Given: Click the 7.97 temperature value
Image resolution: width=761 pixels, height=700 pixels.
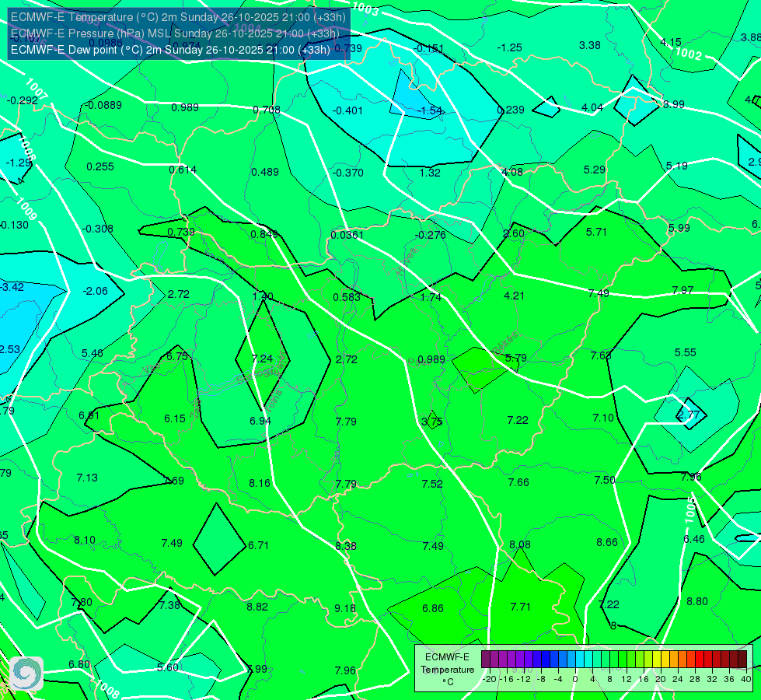Looking at the screenshot, I should [682, 290].
